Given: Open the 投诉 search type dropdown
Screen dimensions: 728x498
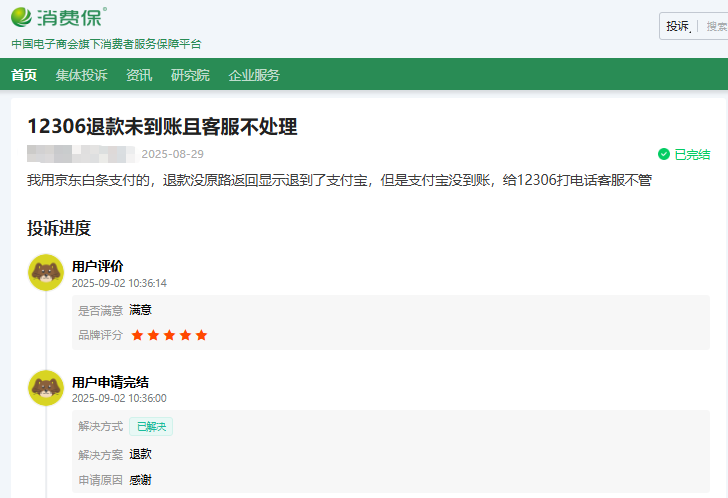Looking at the screenshot, I should pyautogui.click(x=680, y=26).
